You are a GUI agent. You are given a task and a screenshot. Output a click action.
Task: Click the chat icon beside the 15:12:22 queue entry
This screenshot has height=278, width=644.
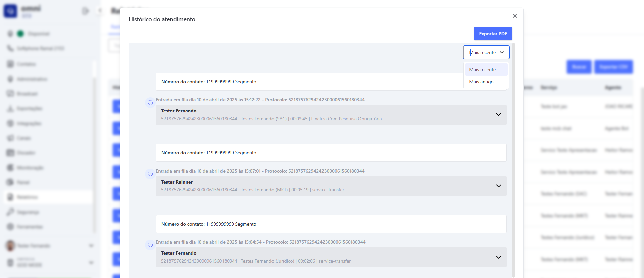point(150,103)
